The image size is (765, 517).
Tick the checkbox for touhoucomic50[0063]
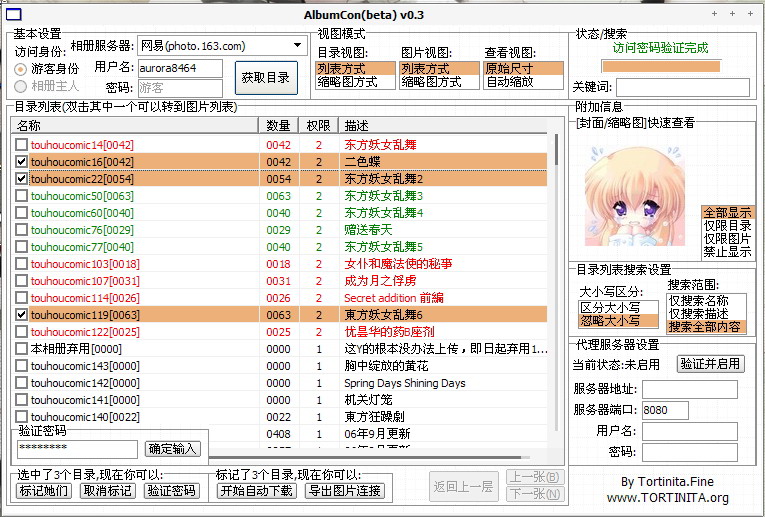[21, 196]
